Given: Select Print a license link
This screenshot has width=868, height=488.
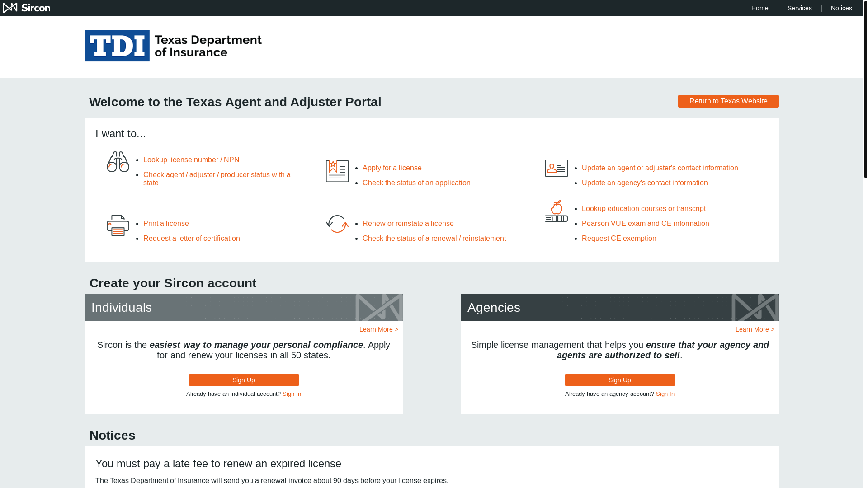Looking at the screenshot, I should [166, 224].
